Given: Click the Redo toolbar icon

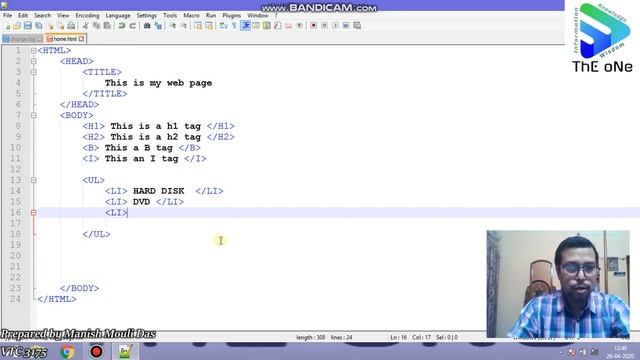Looking at the screenshot, I should pyautogui.click(x=133, y=26).
